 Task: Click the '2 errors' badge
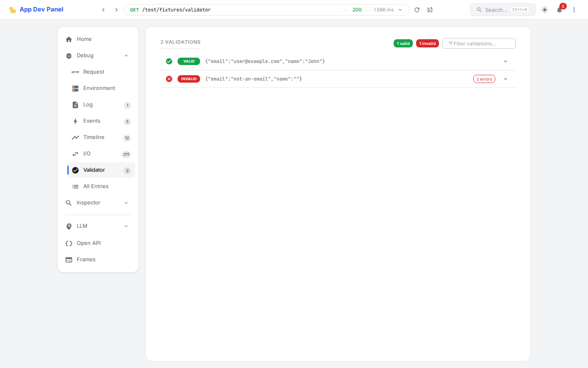[484, 79]
